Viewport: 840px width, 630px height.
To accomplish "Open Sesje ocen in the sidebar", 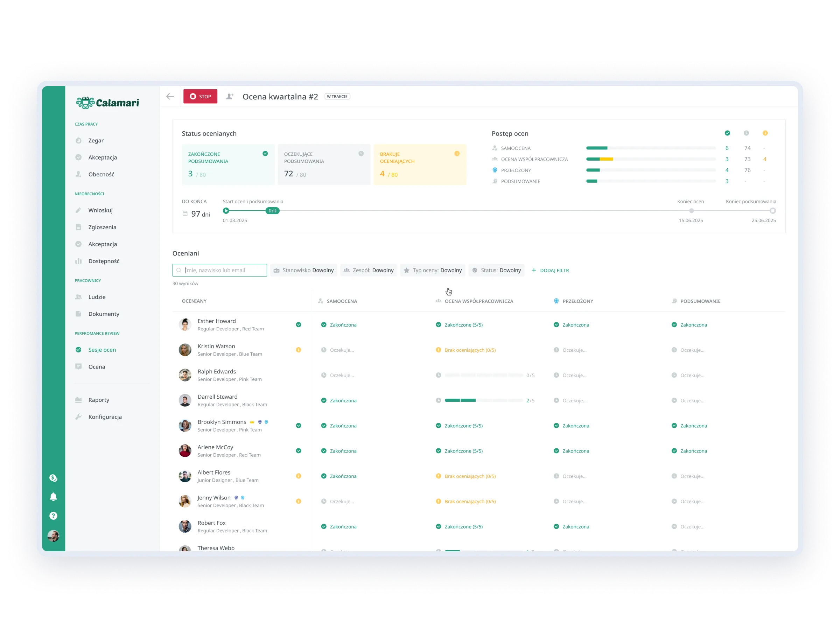I will click(102, 350).
